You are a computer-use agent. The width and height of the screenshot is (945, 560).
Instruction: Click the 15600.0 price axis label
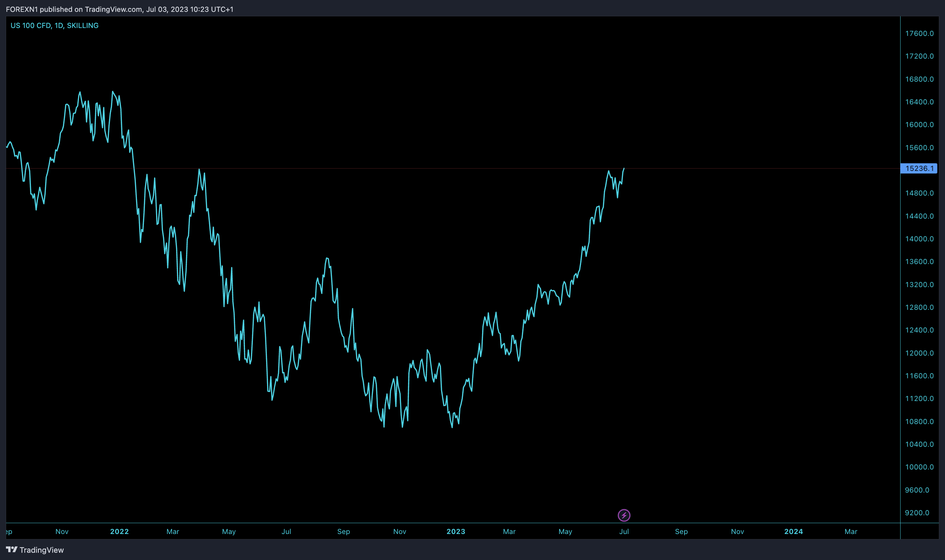pos(919,147)
